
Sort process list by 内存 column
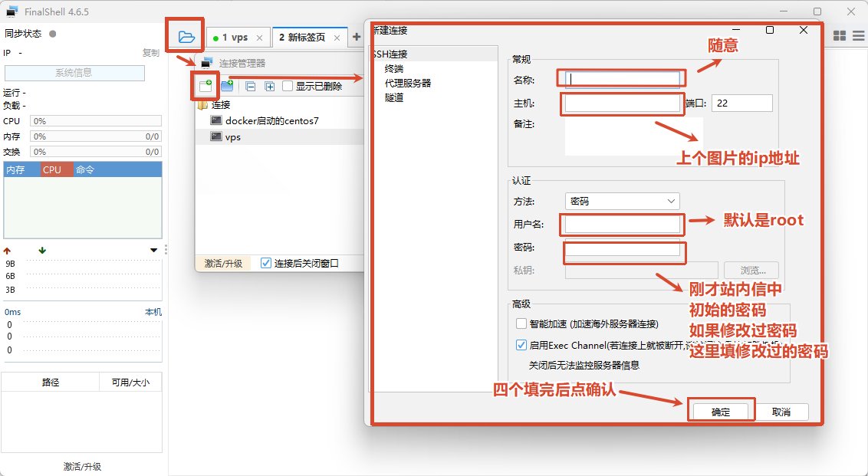[x=21, y=169]
